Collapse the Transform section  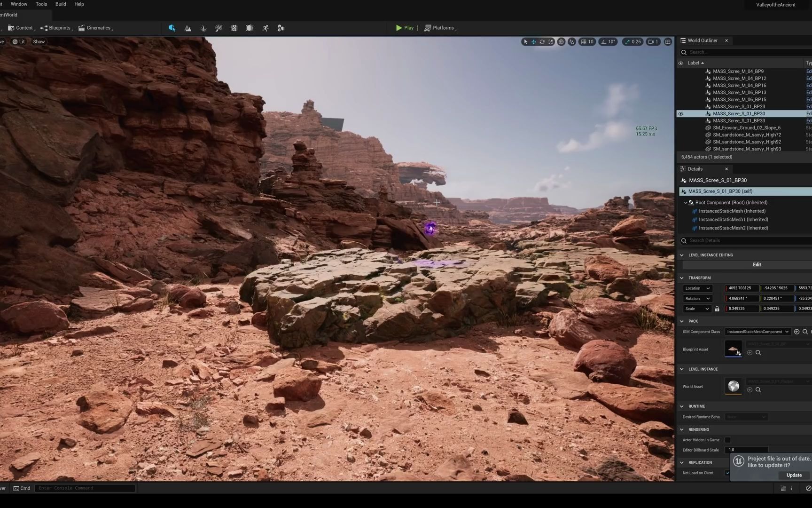(682, 278)
